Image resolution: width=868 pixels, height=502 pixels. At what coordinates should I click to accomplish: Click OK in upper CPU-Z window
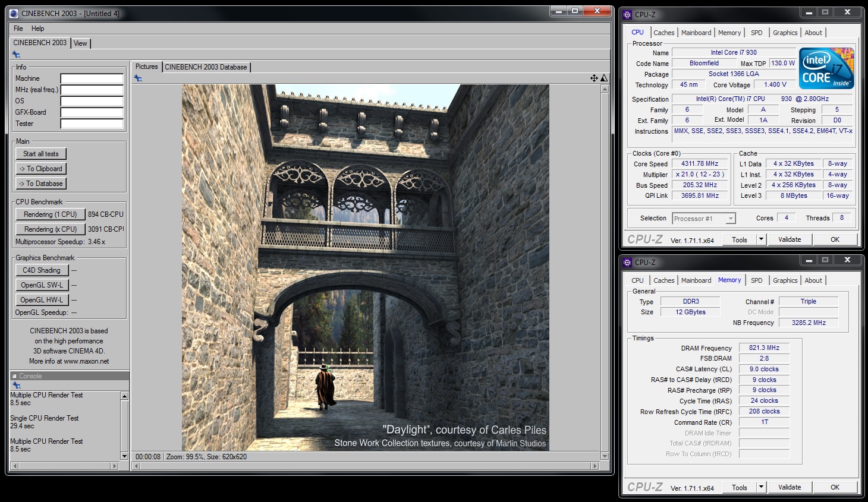835,239
